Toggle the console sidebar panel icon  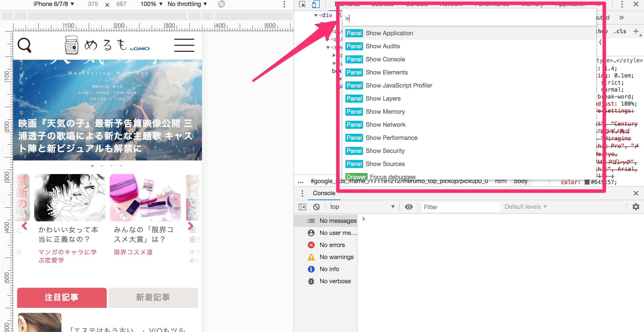coord(302,207)
